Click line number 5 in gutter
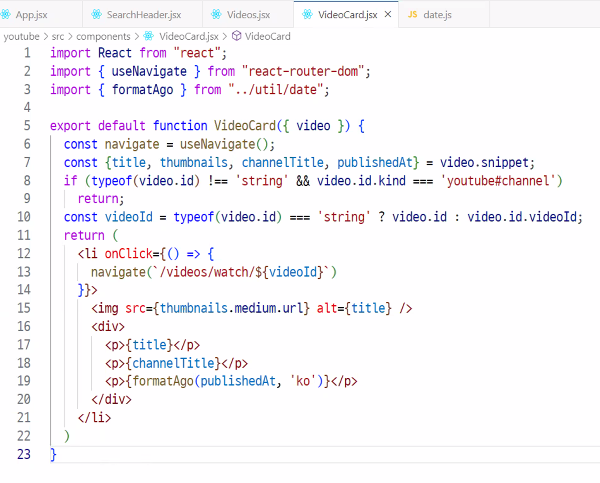The image size is (600, 483). pos(27,126)
